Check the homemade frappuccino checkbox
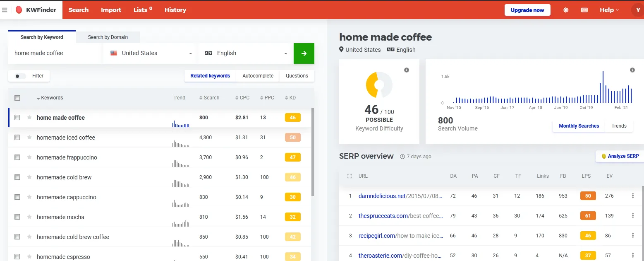 [x=17, y=157]
